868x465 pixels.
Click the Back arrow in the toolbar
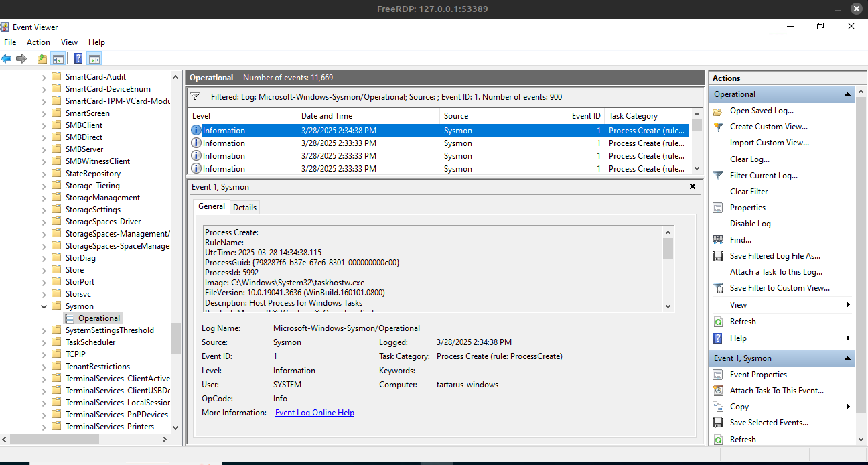tap(7, 59)
